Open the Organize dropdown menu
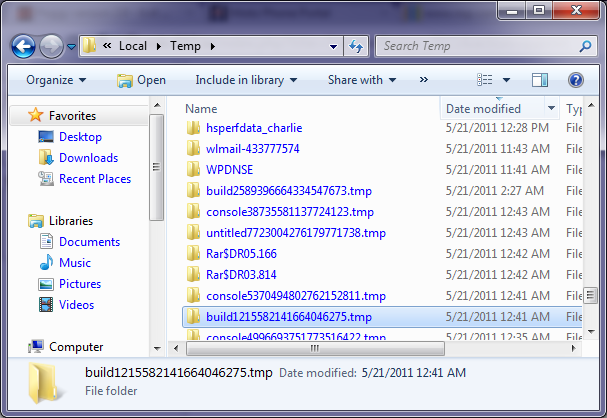The image size is (607, 418). (56, 80)
